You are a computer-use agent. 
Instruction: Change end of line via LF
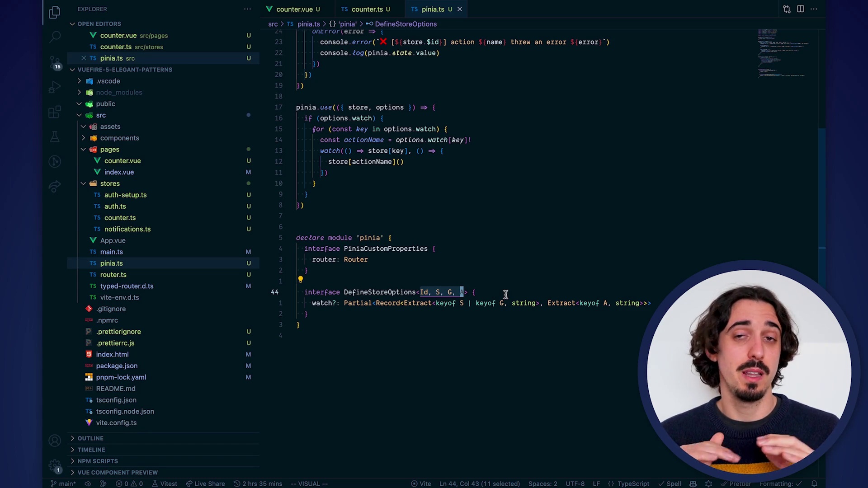596,483
